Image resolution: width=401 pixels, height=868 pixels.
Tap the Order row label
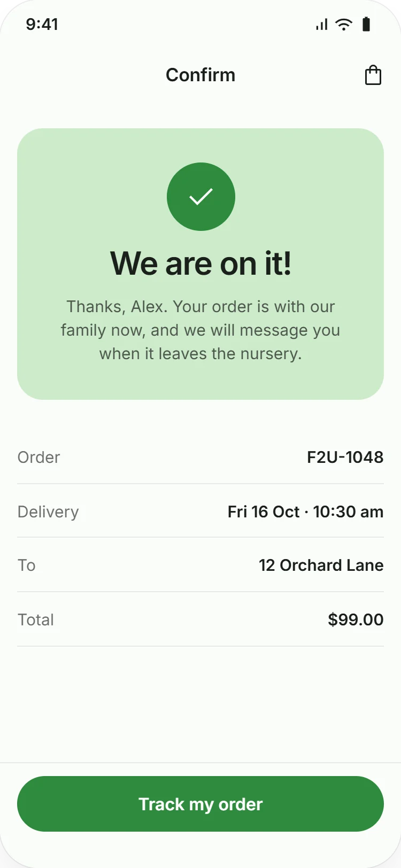click(38, 457)
